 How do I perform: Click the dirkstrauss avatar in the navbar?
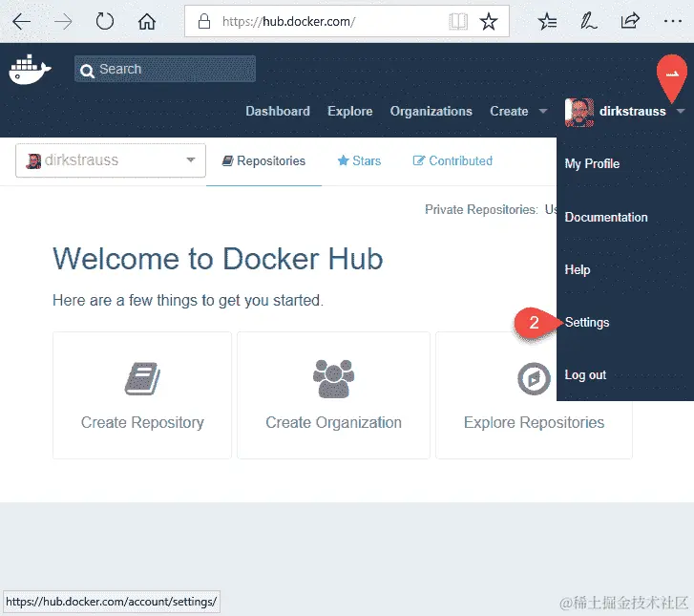click(578, 112)
